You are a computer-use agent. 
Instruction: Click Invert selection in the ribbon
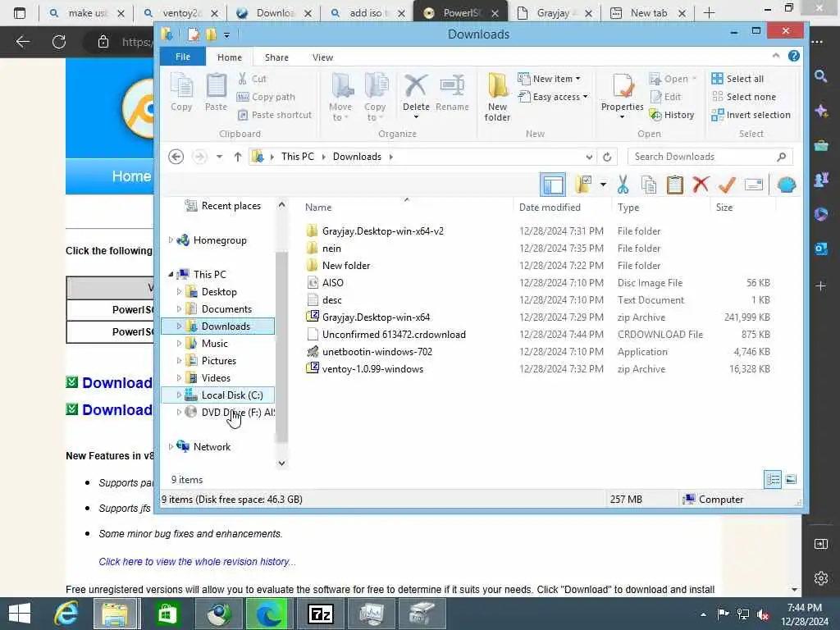(751, 115)
